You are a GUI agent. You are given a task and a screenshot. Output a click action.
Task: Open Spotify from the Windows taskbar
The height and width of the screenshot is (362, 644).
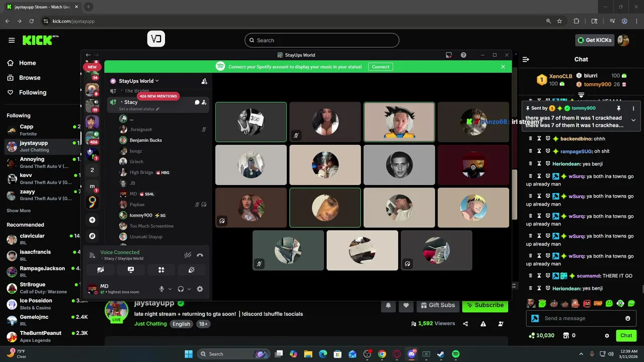455,354
